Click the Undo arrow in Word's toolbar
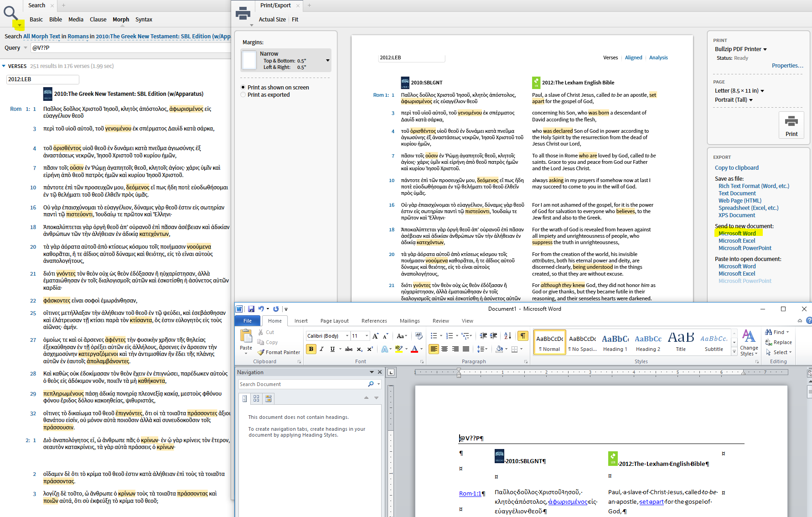Viewport: 812px width, 517px height. click(x=261, y=309)
